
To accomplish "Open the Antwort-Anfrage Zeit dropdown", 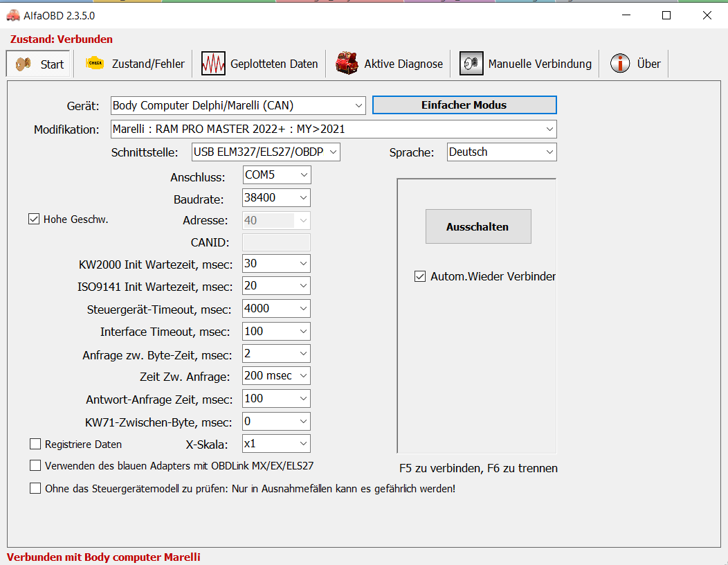I will [x=277, y=398].
